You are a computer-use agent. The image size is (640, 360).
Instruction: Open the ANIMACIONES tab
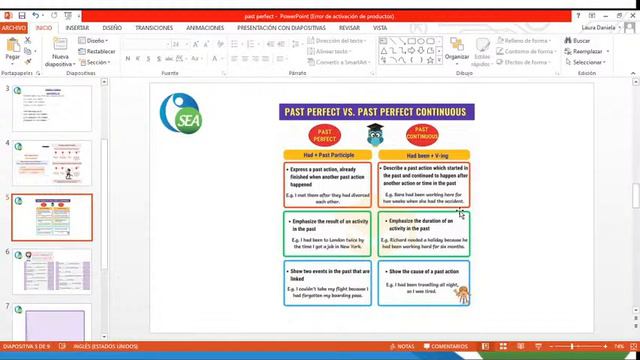[x=205, y=28]
